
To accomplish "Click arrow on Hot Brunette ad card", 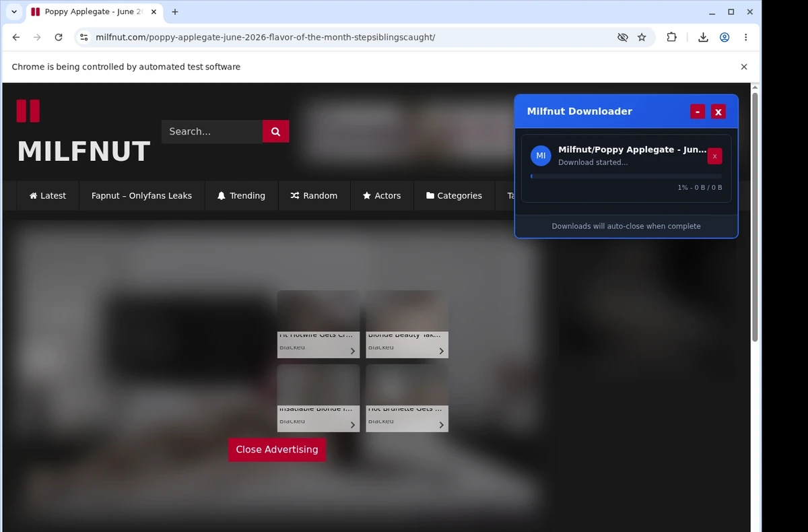I will (441, 425).
